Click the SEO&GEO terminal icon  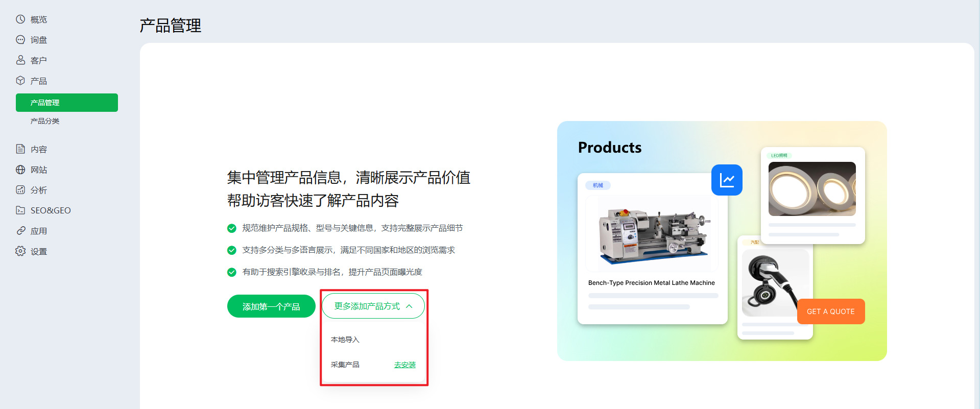[x=20, y=210]
